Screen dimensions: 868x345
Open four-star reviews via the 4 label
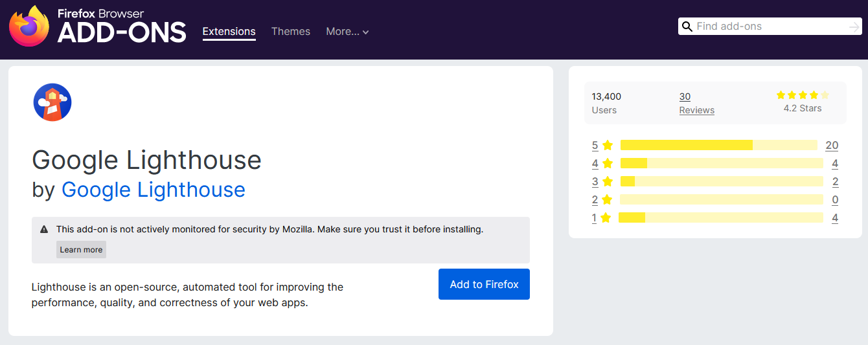point(595,163)
